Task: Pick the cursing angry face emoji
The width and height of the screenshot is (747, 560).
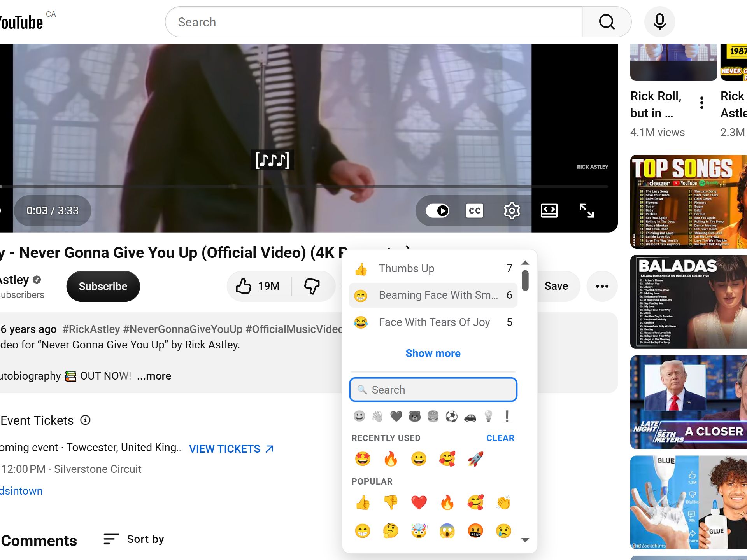Action: coord(475,531)
